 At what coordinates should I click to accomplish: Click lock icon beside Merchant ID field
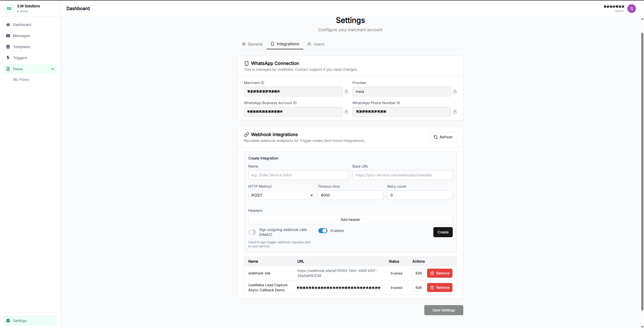pyautogui.click(x=346, y=92)
